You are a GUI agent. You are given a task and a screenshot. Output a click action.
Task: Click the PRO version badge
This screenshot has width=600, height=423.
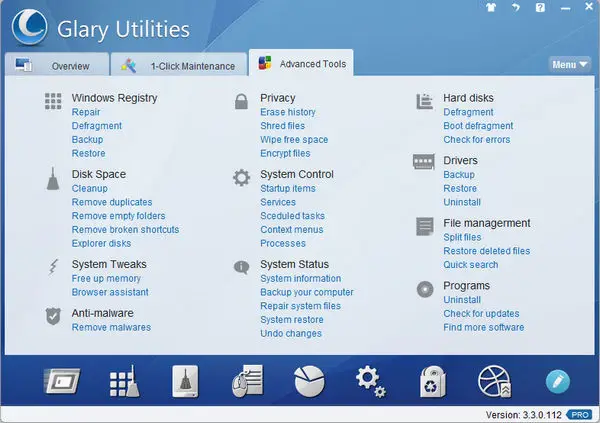coord(580,415)
